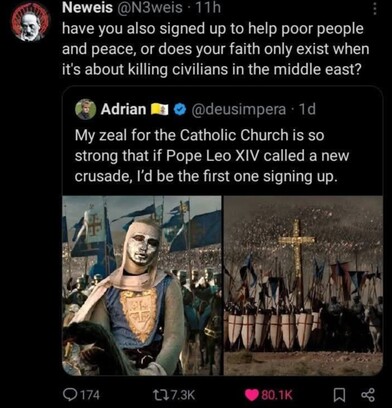
Task: Bookmark this tweet
Action: pyautogui.click(x=339, y=395)
